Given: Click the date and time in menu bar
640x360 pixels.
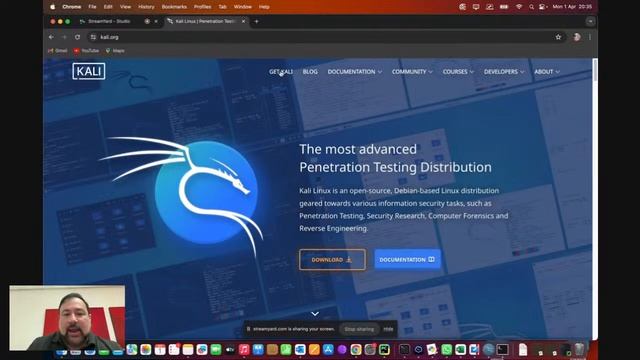Looking at the screenshot, I should [572, 7].
